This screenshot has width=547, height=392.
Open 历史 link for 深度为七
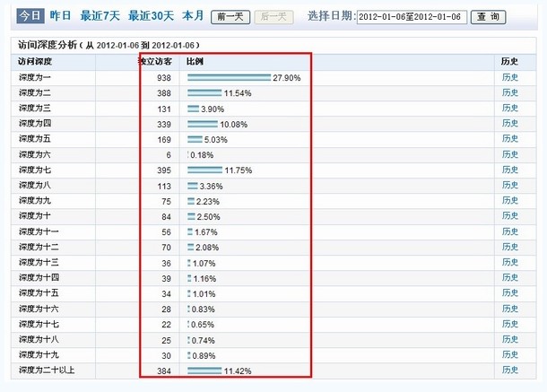tap(509, 170)
